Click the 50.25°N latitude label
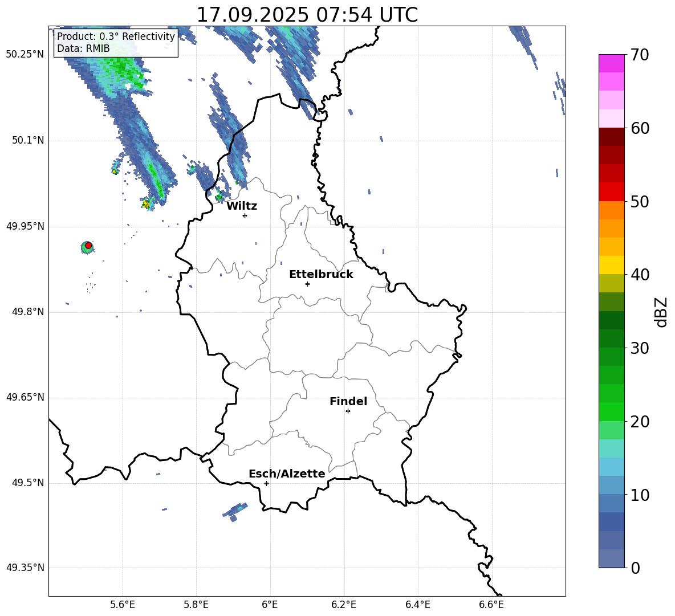 coord(25,55)
